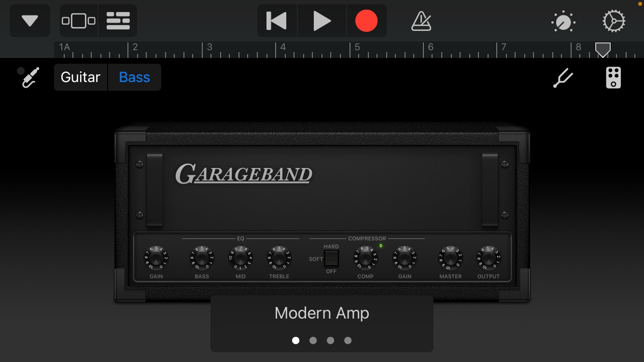Click the Modern Amp name label
The image size is (644, 362).
(x=322, y=313)
